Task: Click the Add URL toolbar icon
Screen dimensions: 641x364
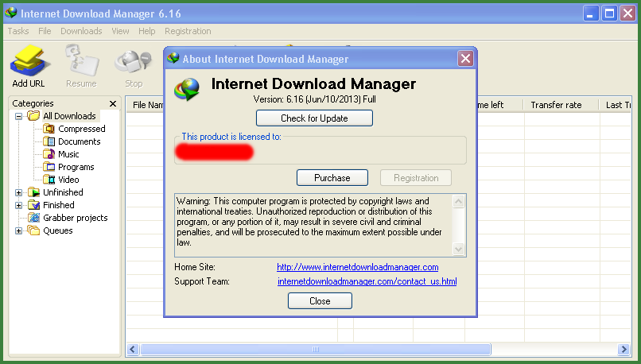Action: (x=29, y=61)
